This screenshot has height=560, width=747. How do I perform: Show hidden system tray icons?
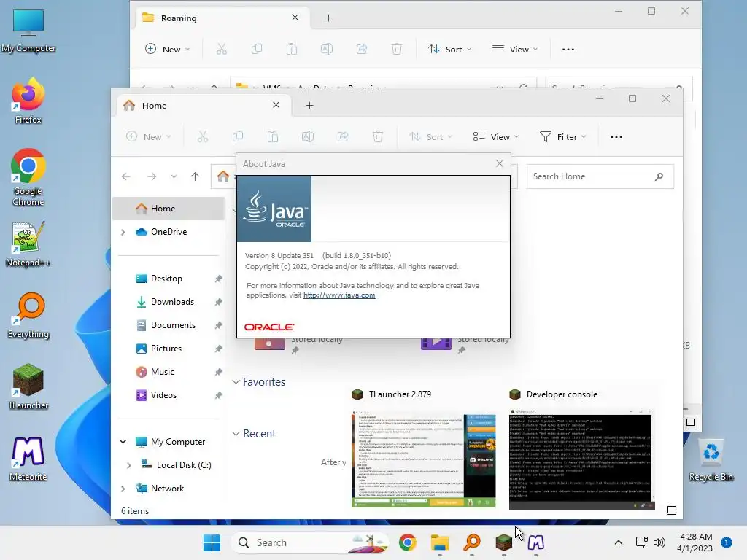(x=619, y=542)
